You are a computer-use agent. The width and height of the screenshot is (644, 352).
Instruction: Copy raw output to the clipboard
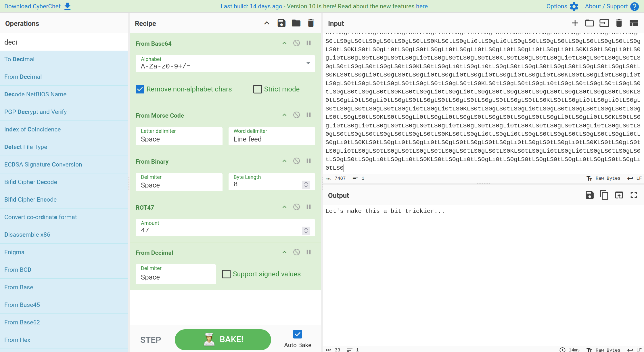click(604, 195)
